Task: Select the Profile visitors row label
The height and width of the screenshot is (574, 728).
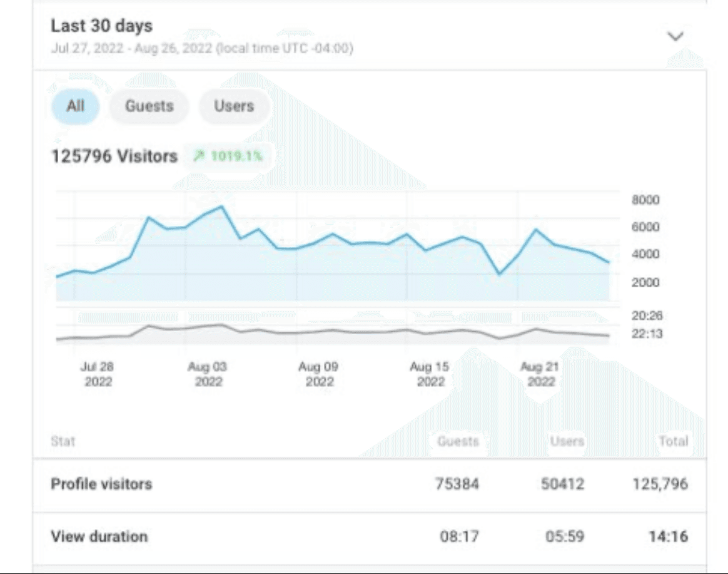Action: tap(101, 484)
